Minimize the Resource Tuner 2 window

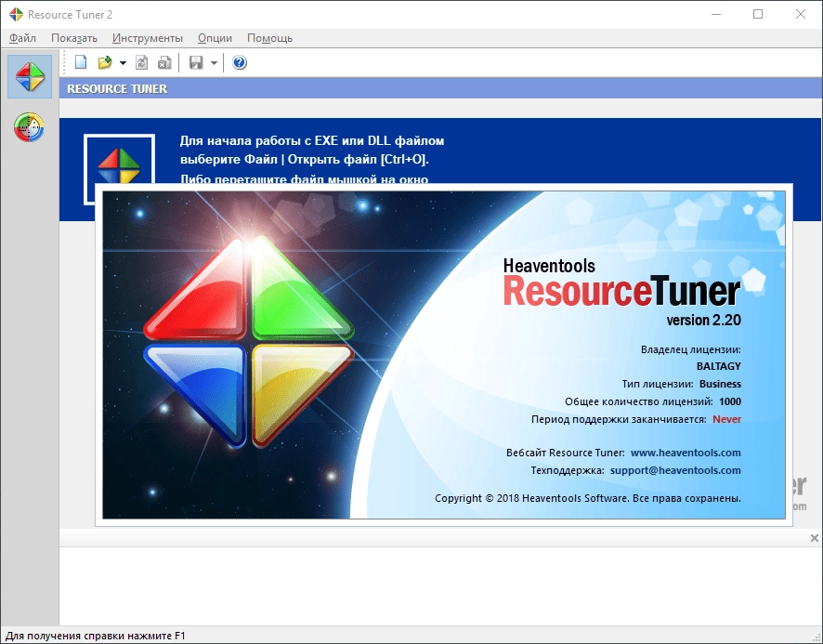(x=715, y=14)
